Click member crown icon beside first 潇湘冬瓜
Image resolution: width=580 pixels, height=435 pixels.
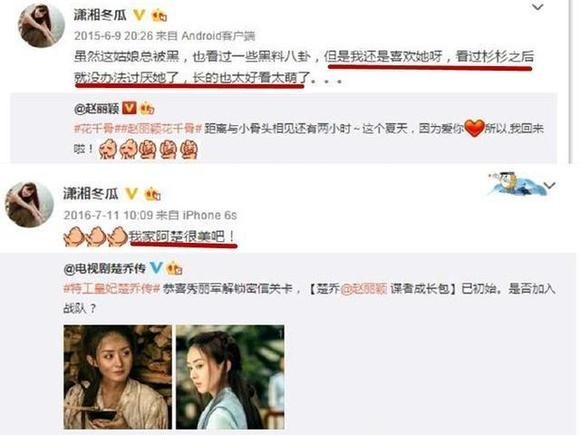pos(159,15)
